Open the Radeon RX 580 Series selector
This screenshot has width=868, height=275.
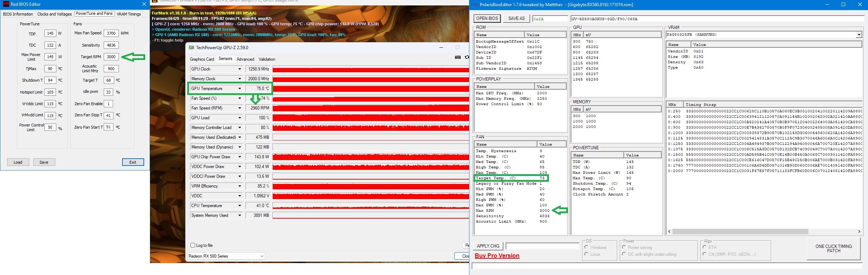[x=226, y=256]
